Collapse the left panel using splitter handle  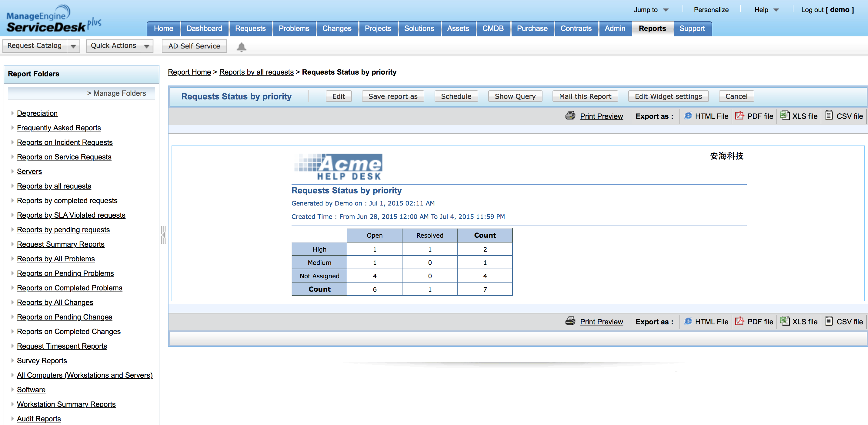click(x=163, y=235)
